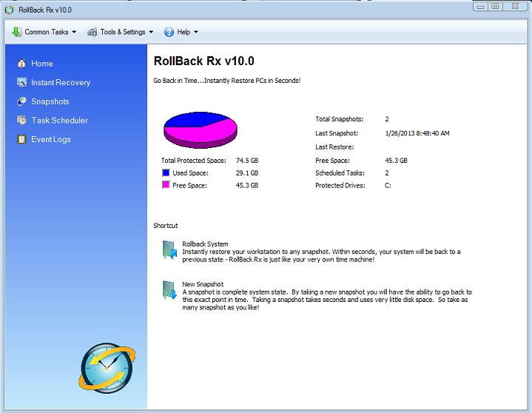Click the Home house icon in sidebar
Viewport: 532px width, 413px height.
pos(21,64)
